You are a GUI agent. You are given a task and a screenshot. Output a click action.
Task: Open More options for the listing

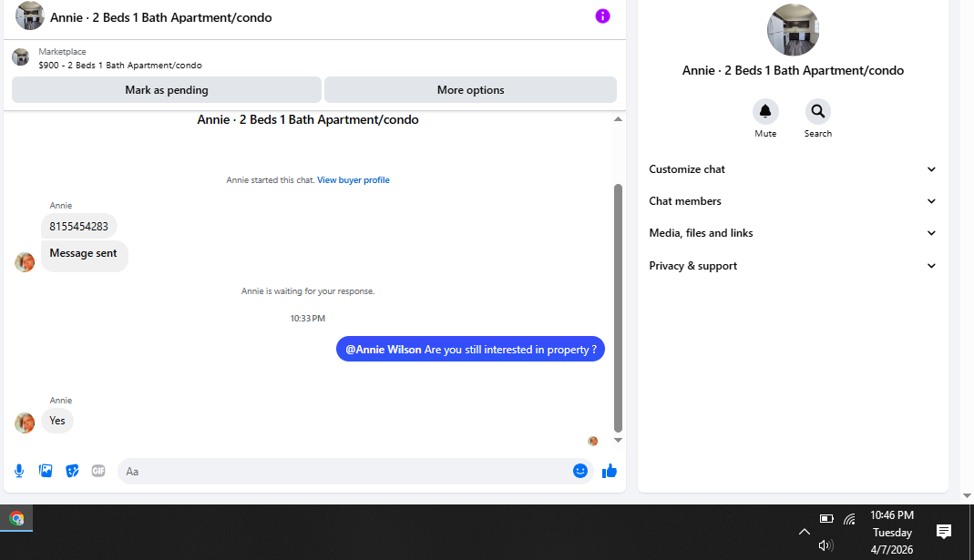click(x=470, y=90)
